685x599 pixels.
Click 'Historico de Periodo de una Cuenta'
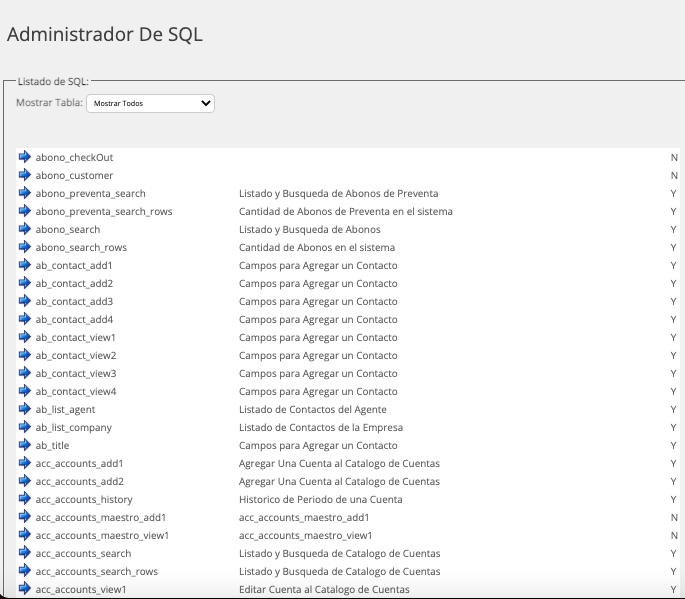pos(321,500)
